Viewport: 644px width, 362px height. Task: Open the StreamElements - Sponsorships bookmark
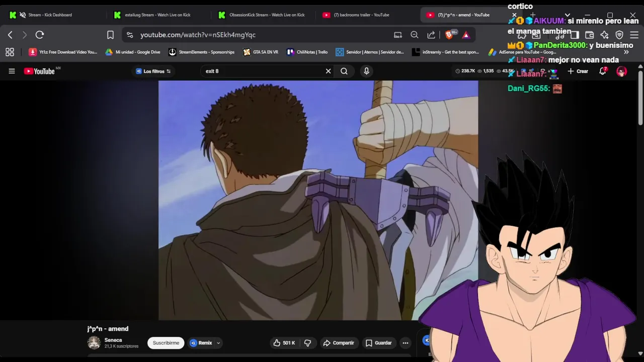click(x=201, y=52)
